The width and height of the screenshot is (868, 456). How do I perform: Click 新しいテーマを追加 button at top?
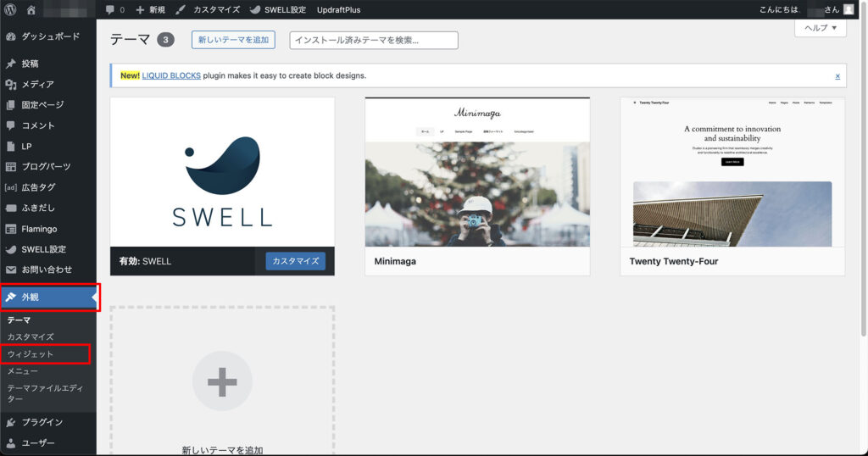(x=233, y=40)
